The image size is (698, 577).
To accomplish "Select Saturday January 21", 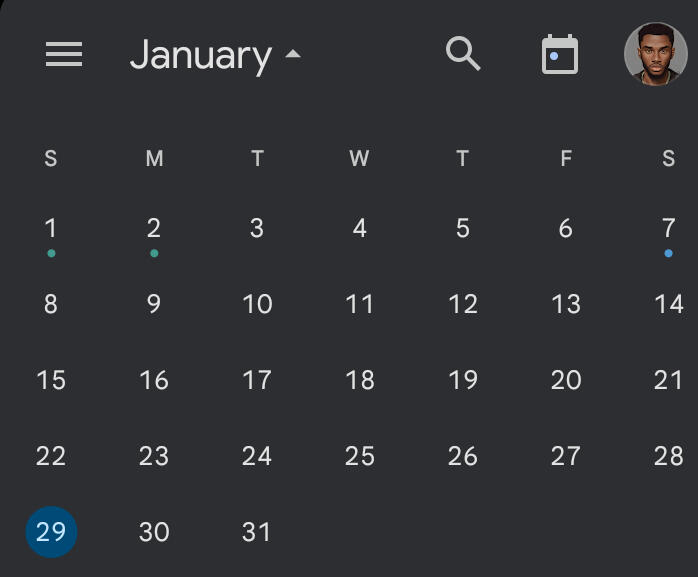I will click(x=668, y=380).
